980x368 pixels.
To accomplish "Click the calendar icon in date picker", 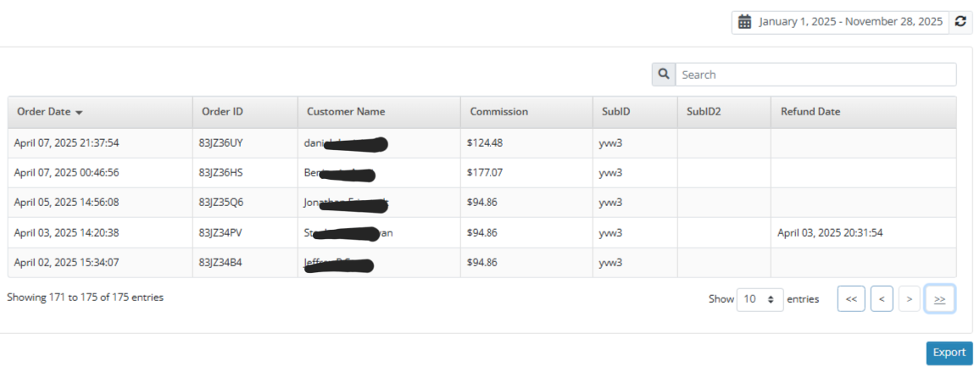I will click(x=745, y=22).
